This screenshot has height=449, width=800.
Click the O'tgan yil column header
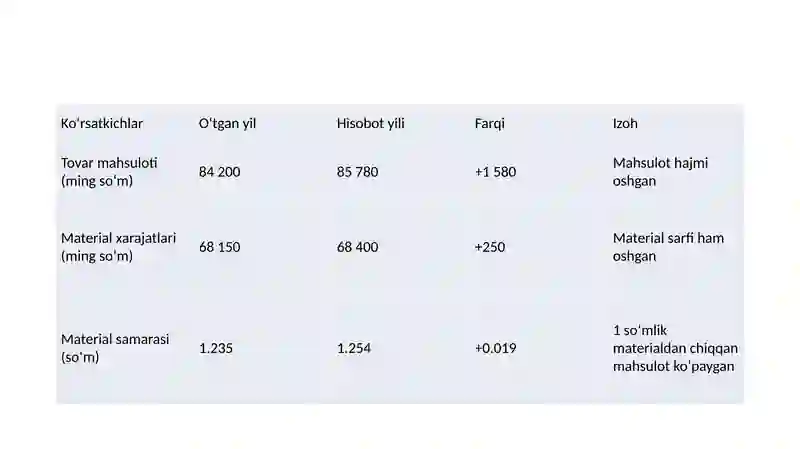(228, 123)
